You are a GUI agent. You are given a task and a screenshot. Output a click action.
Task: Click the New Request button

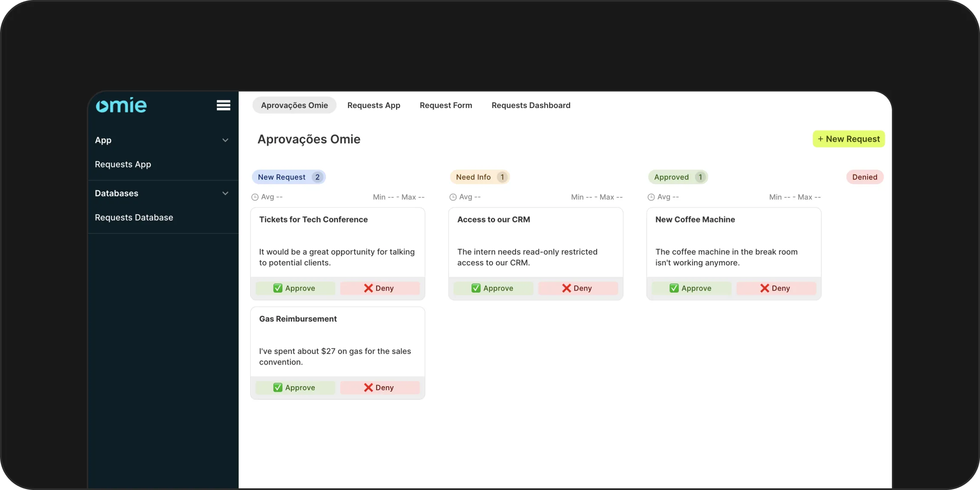click(848, 139)
